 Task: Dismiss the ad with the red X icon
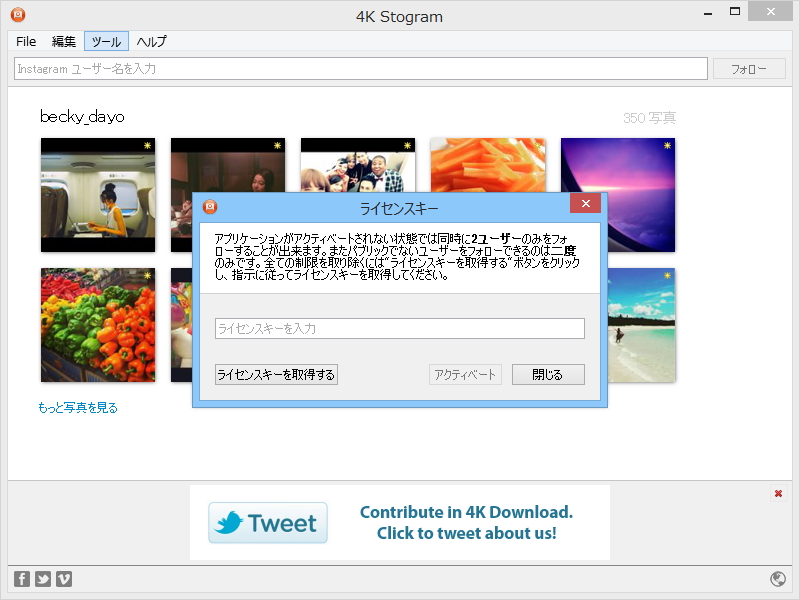coord(777,493)
